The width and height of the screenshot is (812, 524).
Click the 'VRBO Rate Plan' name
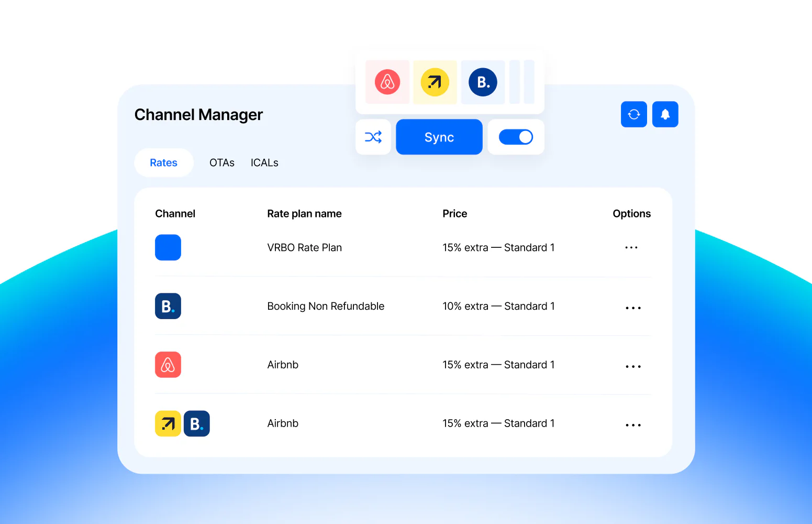[305, 247]
